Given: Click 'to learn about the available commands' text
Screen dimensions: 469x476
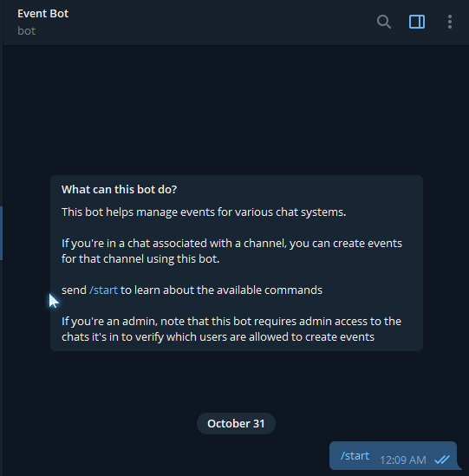Looking at the screenshot, I should coord(221,290).
